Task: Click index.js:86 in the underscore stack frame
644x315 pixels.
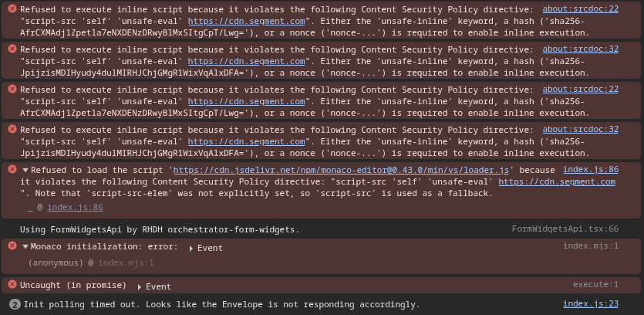Action: point(75,207)
